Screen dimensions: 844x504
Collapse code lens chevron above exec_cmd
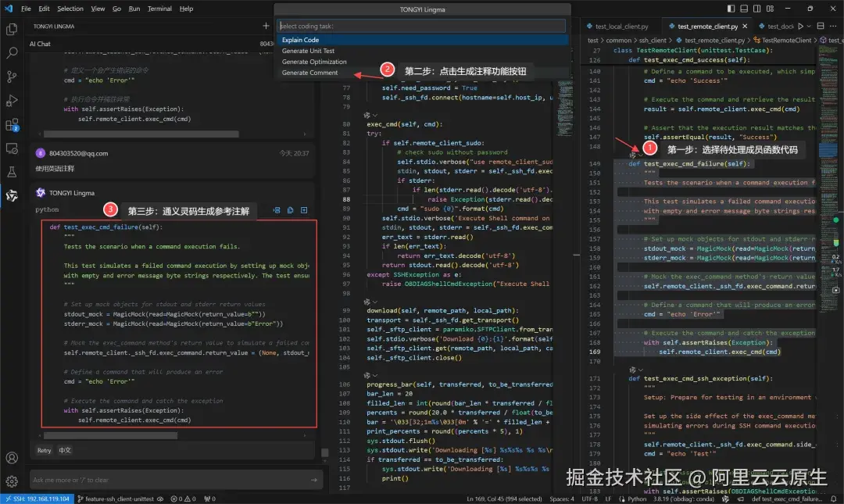(x=375, y=115)
